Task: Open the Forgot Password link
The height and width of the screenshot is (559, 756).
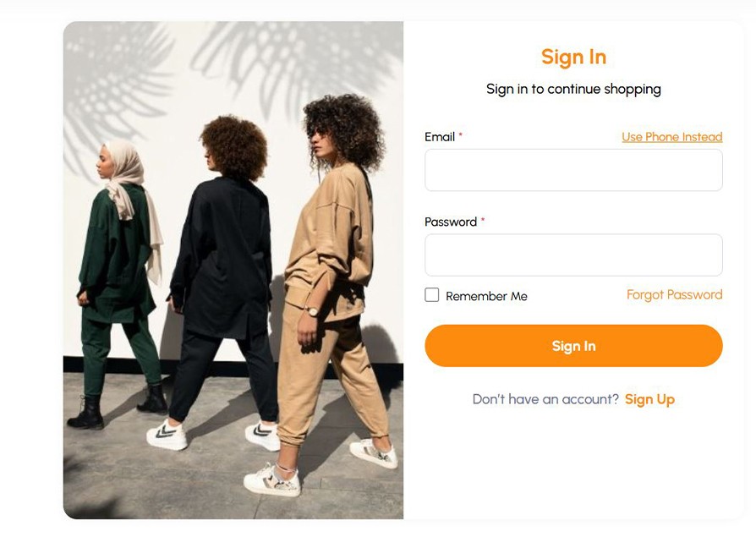Action: [674, 294]
